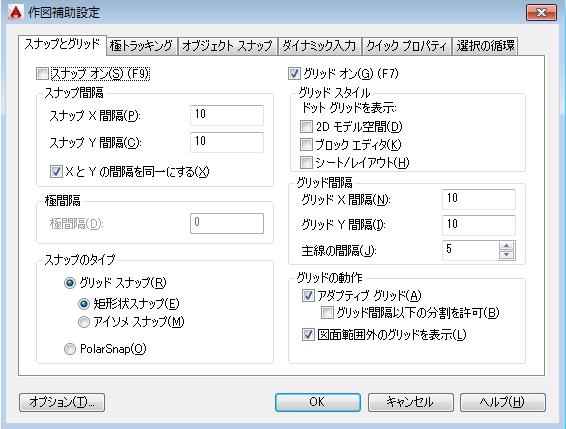Select アイソメ スナップ(M) radio option

click(x=84, y=322)
